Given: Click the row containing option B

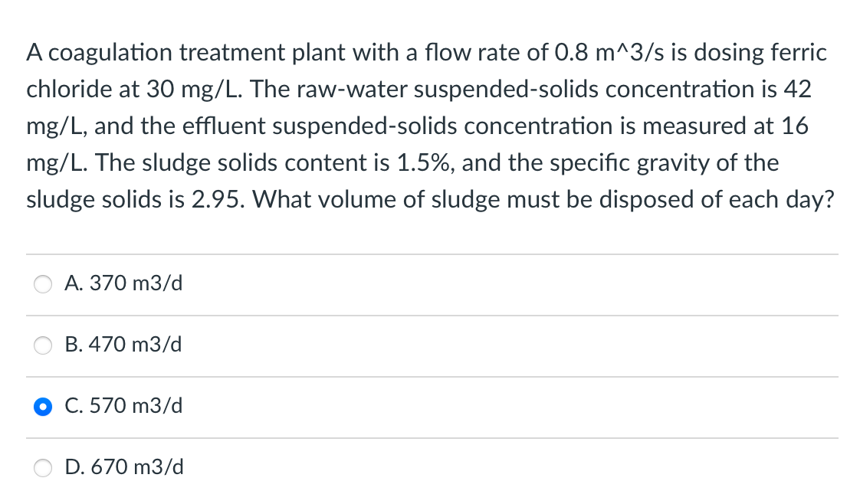Looking at the screenshot, I should [x=429, y=345].
